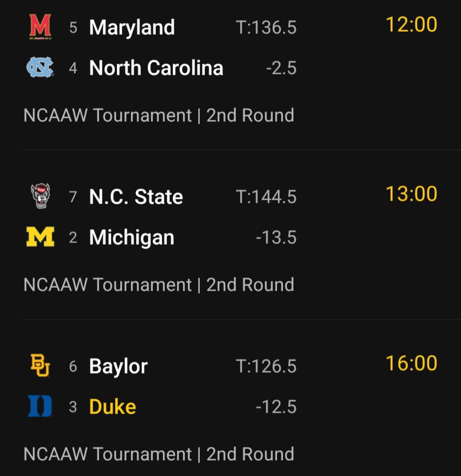Screen dimensions: 461x476
Task: Click the T:136.5 total line
Action: pyautogui.click(x=266, y=27)
